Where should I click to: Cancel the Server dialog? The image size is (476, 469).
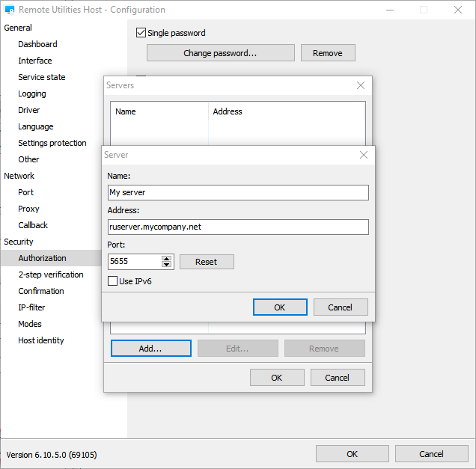click(341, 307)
